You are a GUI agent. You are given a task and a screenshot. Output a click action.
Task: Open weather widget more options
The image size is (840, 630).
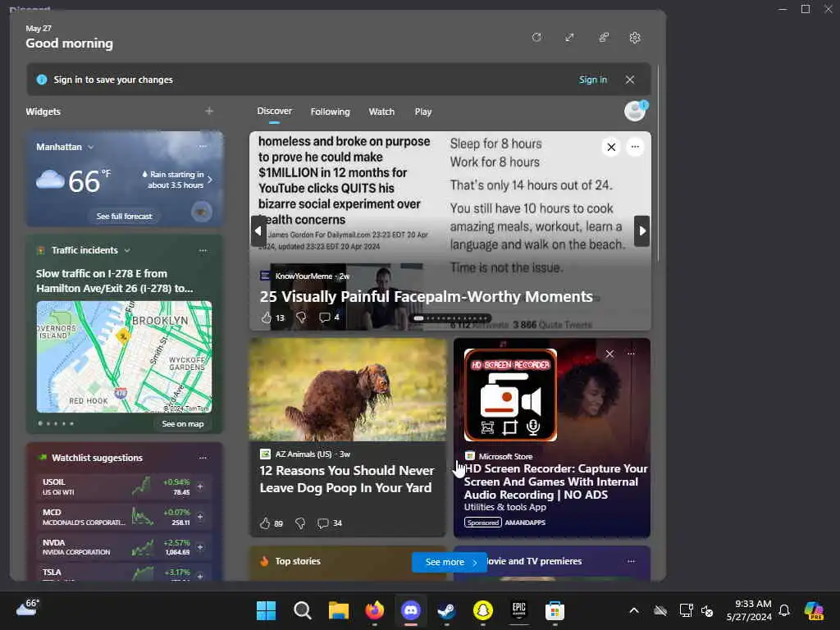coord(203,146)
